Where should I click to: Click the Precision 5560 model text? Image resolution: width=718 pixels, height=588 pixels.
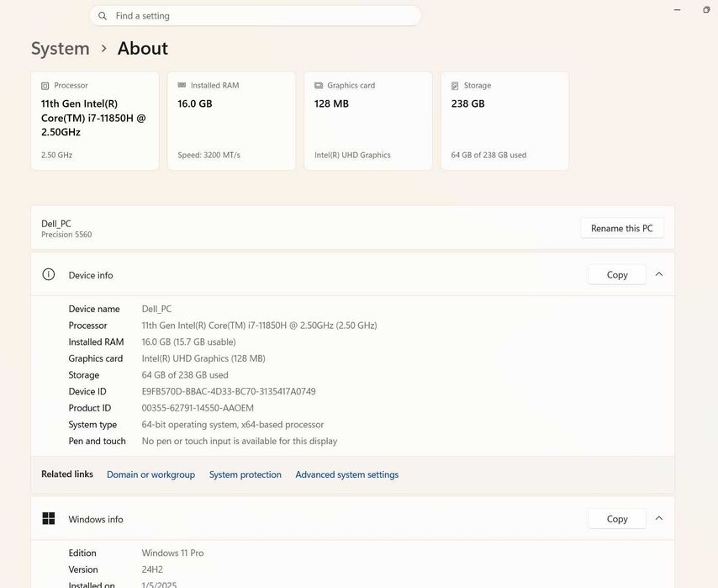point(66,235)
